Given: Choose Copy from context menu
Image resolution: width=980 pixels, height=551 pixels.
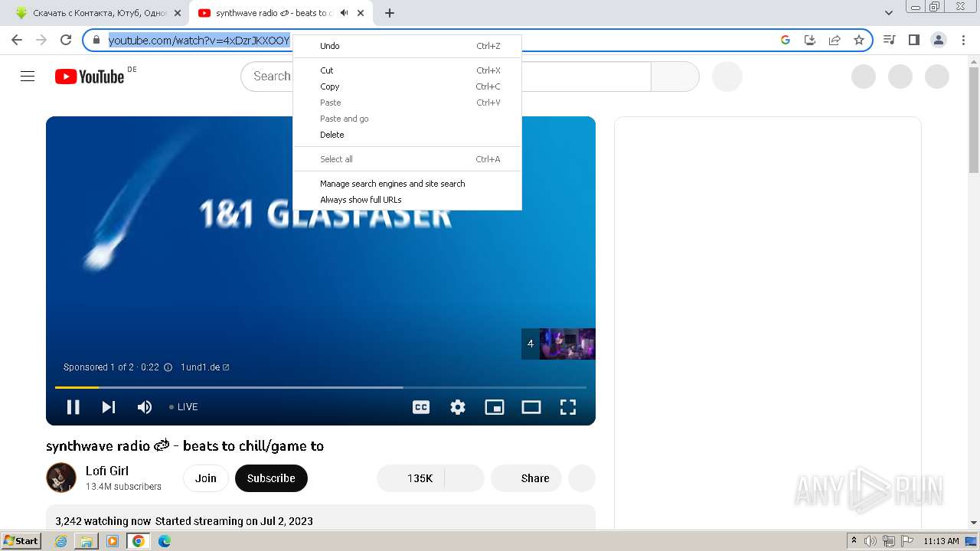Looking at the screenshot, I should point(407,86).
